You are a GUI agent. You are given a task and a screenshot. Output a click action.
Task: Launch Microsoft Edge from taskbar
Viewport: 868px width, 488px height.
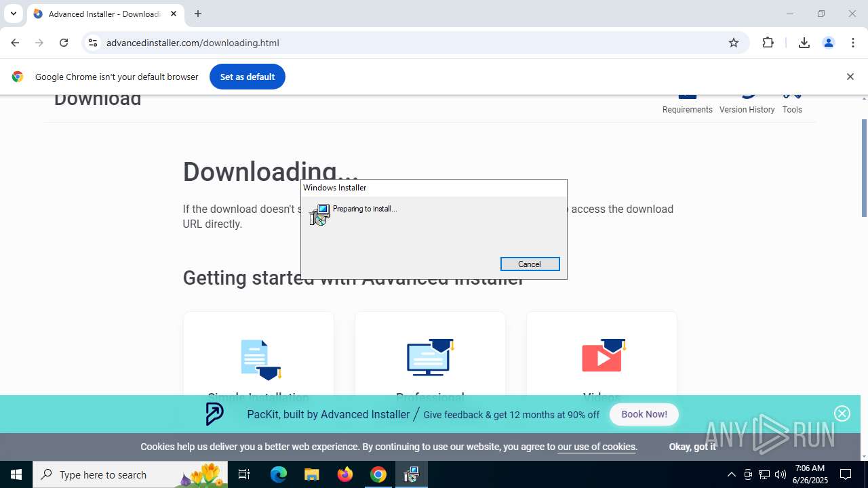279,474
